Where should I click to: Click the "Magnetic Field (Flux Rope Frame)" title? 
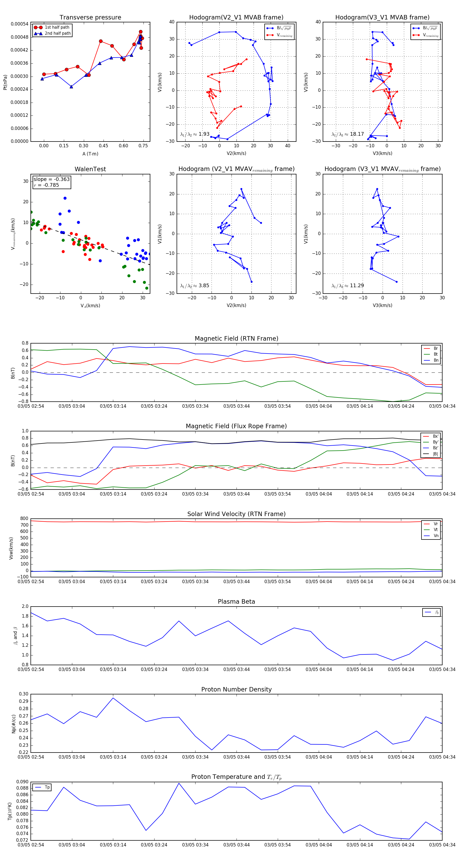pyautogui.click(x=236, y=426)
